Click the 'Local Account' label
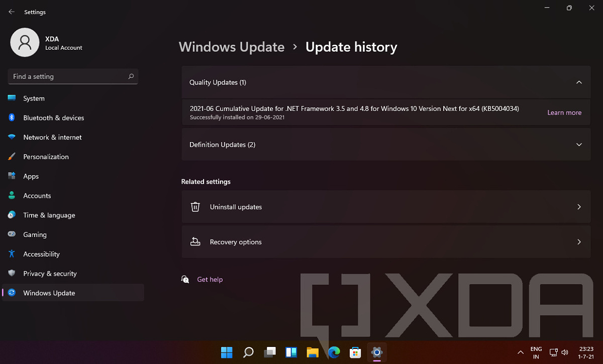 64,48
